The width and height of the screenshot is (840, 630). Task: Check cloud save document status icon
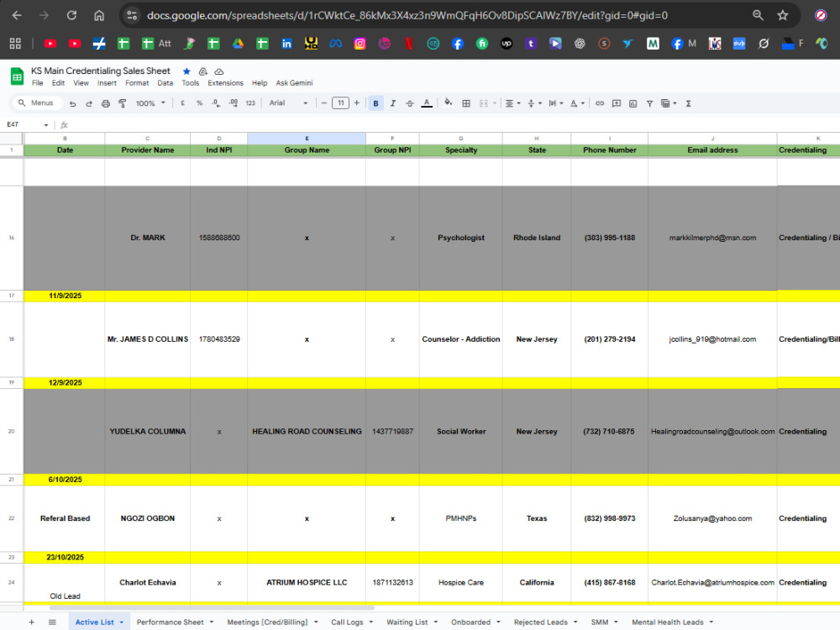218,71
